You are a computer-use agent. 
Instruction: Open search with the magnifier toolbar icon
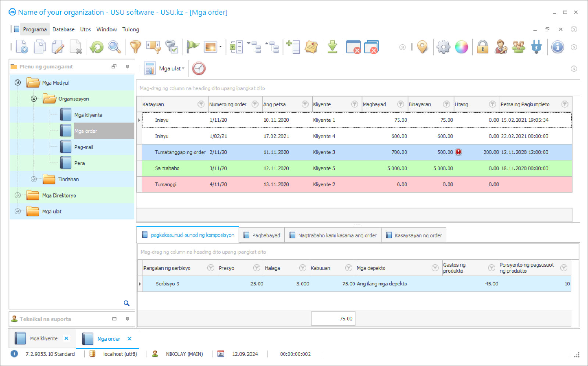[x=114, y=47]
